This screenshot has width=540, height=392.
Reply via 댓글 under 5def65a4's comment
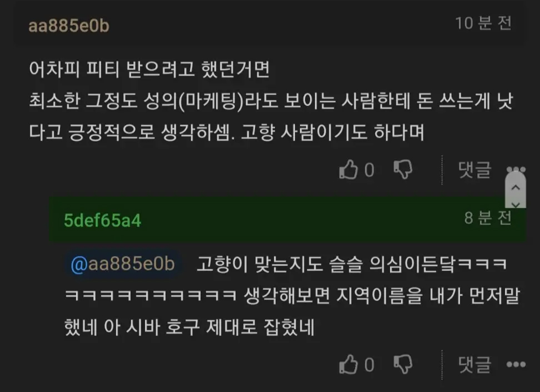click(474, 364)
